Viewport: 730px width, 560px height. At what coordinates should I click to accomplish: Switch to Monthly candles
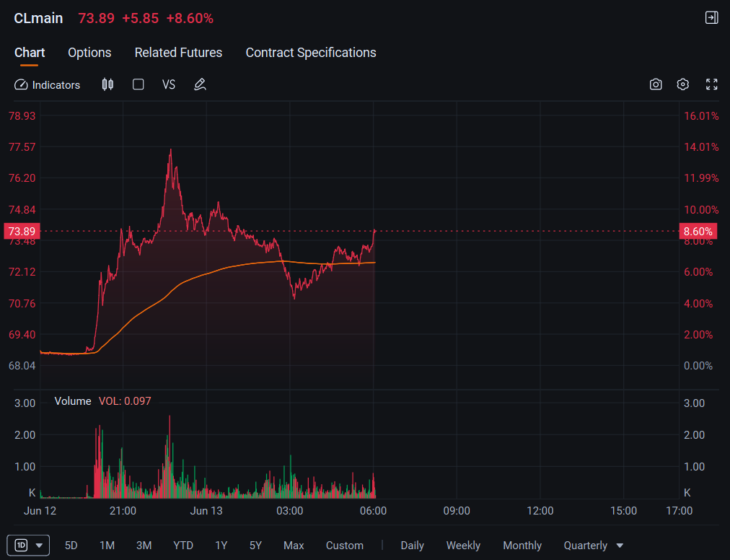click(522, 546)
